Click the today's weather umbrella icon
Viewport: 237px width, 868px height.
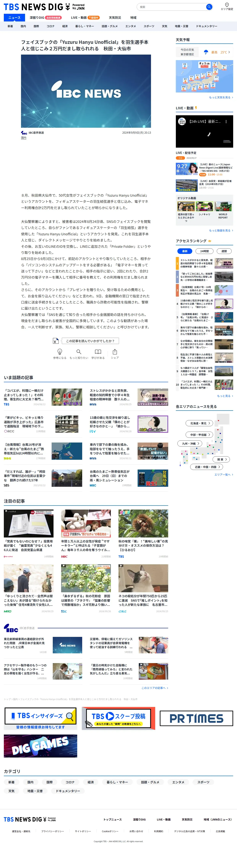pyautogui.click(x=206, y=52)
